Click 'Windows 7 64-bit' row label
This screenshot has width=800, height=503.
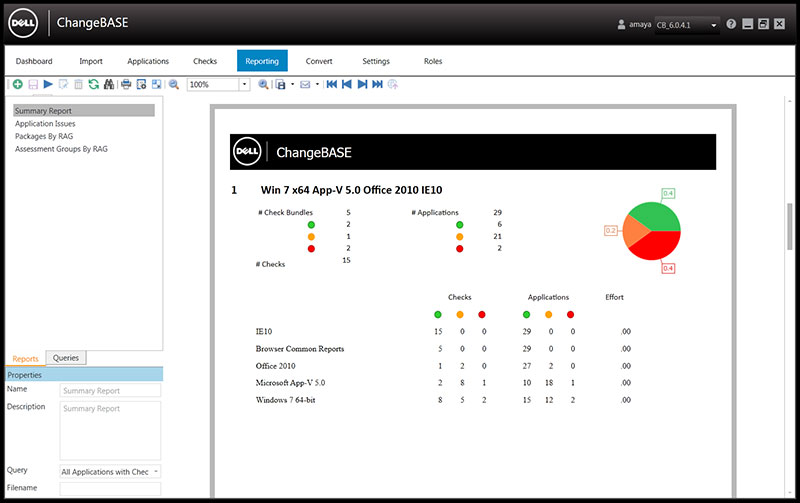[x=285, y=400]
